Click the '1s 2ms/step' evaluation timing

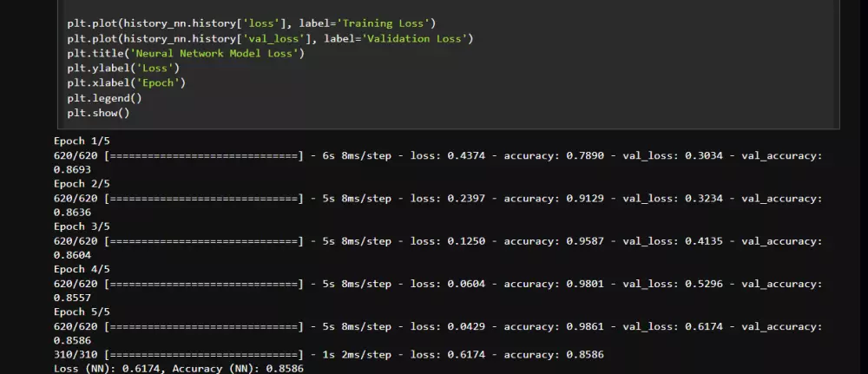tap(357, 354)
